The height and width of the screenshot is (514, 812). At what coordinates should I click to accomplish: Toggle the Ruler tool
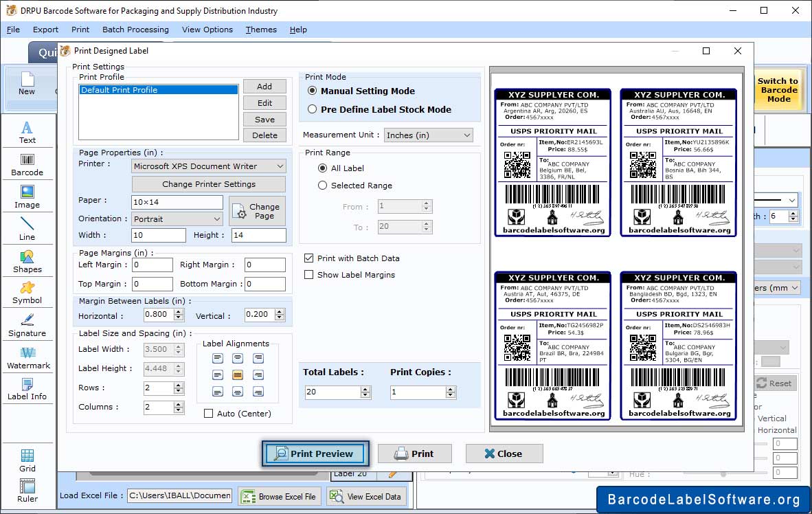click(x=27, y=491)
